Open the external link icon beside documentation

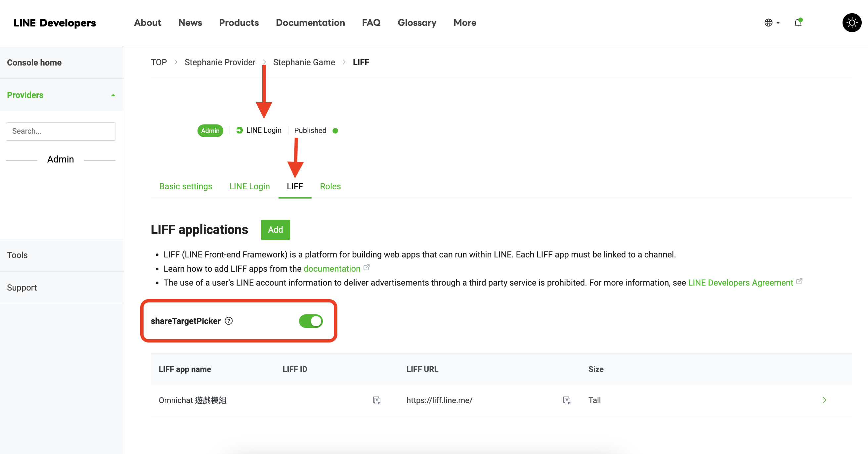[x=367, y=268]
